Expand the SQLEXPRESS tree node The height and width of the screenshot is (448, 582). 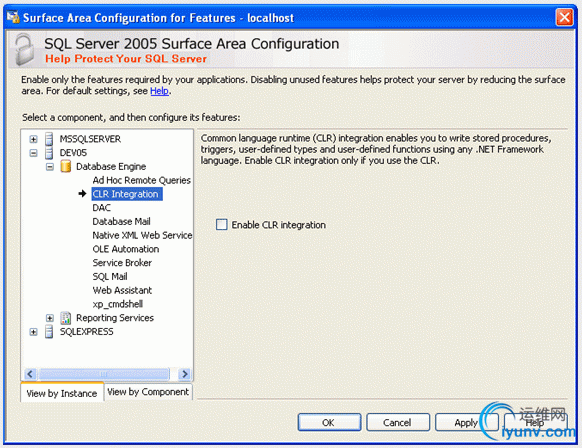pyautogui.click(x=33, y=332)
